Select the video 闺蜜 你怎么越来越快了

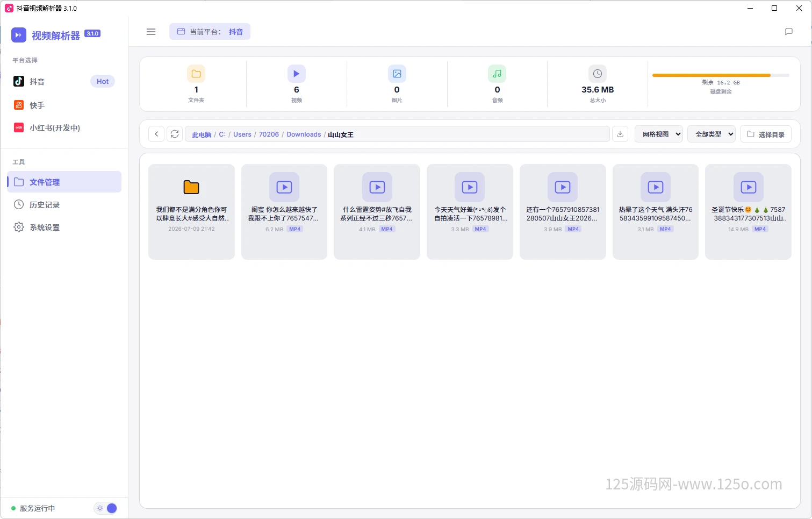click(x=284, y=211)
